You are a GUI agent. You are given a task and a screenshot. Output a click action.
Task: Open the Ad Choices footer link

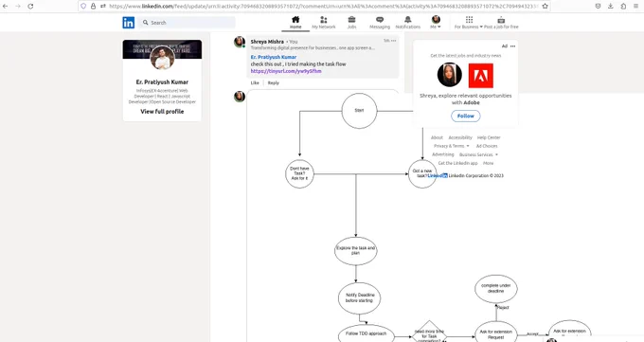click(487, 146)
